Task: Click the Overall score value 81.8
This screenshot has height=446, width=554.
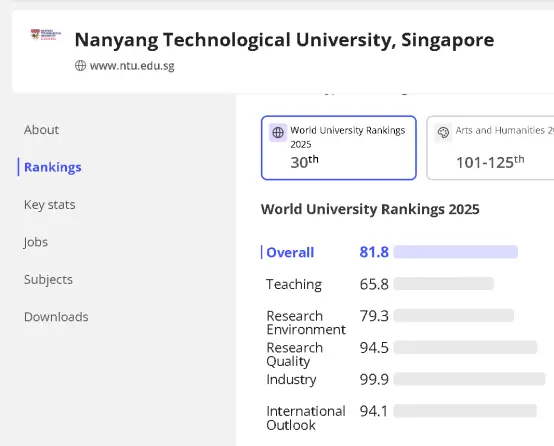Action: (374, 252)
